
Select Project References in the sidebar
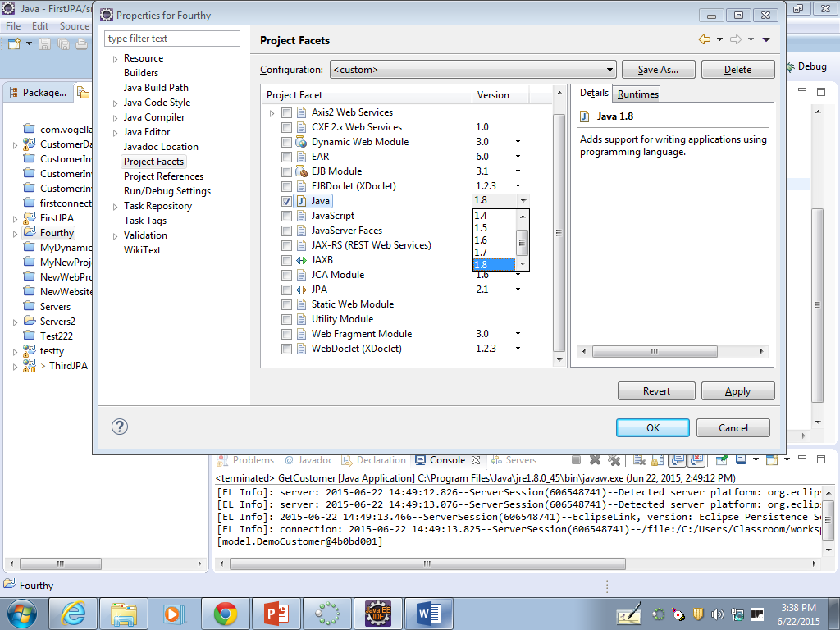(163, 176)
